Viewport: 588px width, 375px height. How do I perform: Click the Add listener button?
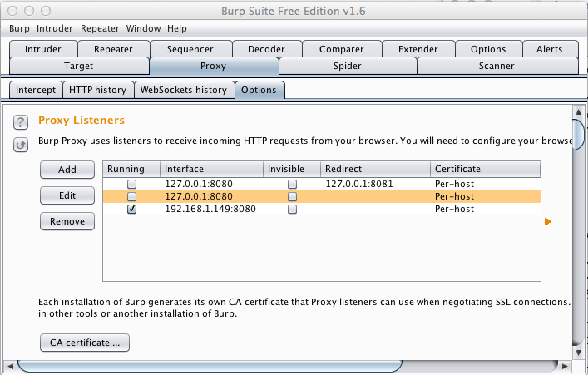pyautogui.click(x=67, y=170)
